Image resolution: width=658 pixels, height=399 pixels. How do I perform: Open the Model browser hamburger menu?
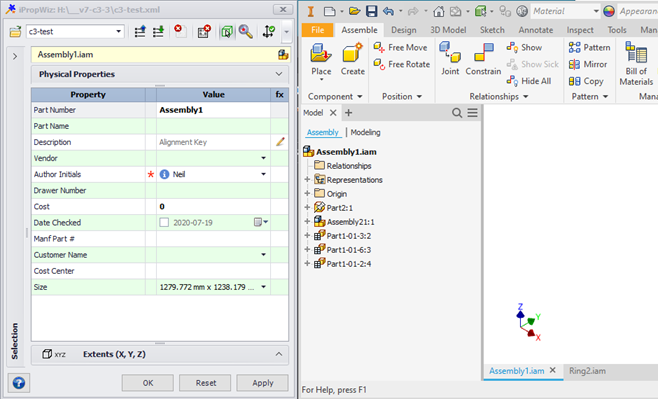473,113
